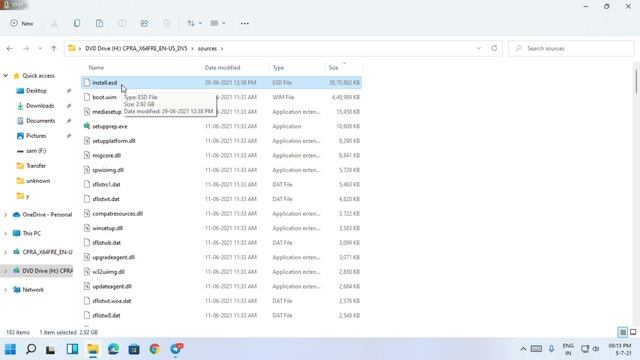The width and height of the screenshot is (640, 360).
Task: Select the updateagent.dll file
Action: (112, 287)
